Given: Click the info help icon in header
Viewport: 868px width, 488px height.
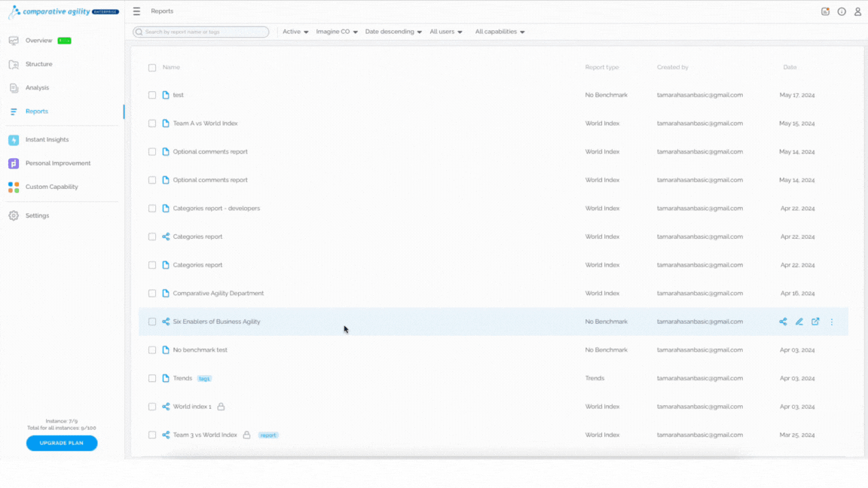Looking at the screenshot, I should 842,11.
